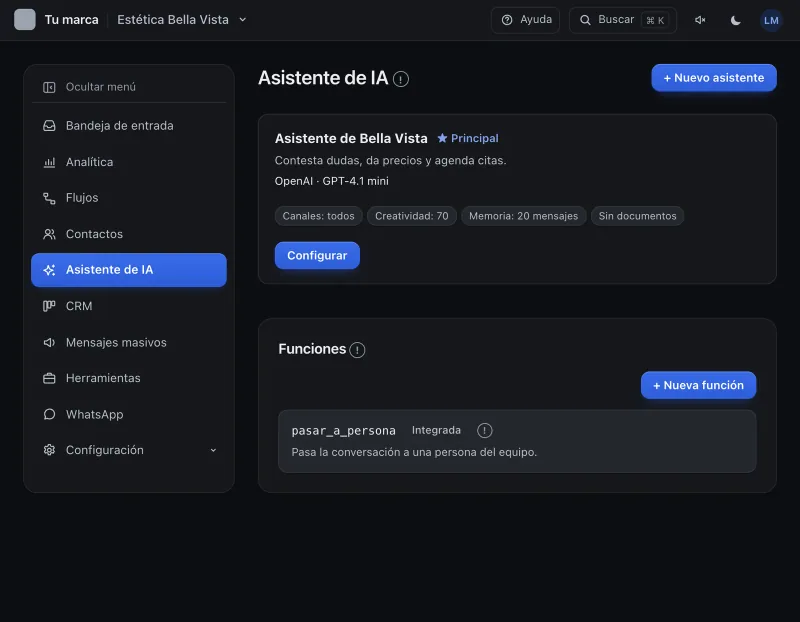Click the ⌘ K shortcut badge
Viewport: 800px width, 622px height.
pyautogui.click(x=655, y=20)
